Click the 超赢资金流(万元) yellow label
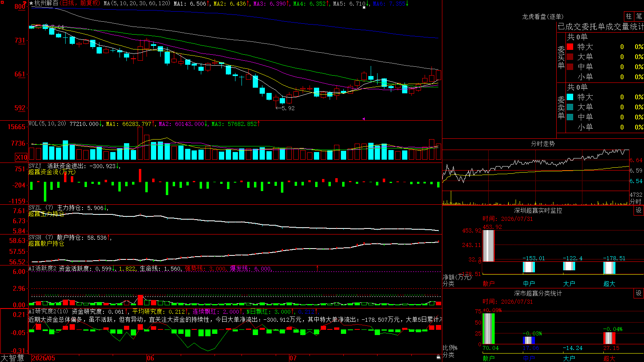Viewport: 644px width, 362px height. coord(52,172)
